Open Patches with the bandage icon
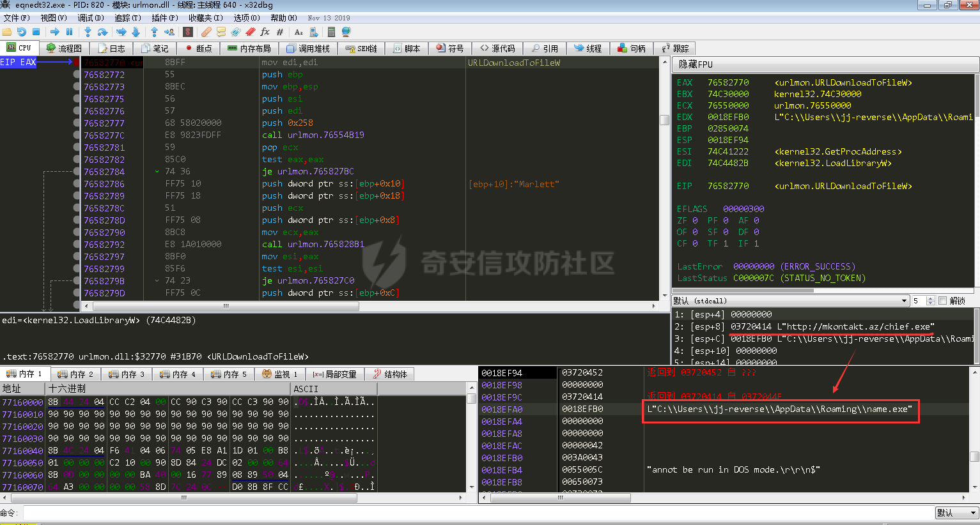 coord(206,32)
